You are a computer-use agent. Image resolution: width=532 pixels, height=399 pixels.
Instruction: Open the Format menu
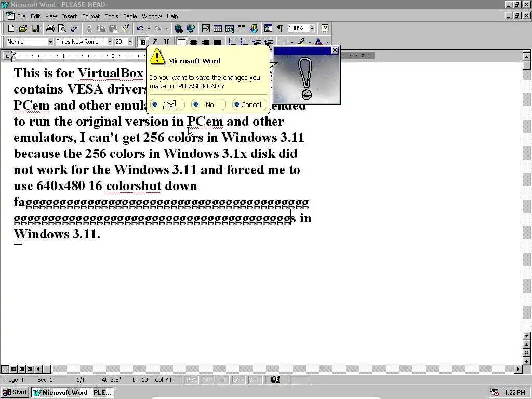pos(91,16)
